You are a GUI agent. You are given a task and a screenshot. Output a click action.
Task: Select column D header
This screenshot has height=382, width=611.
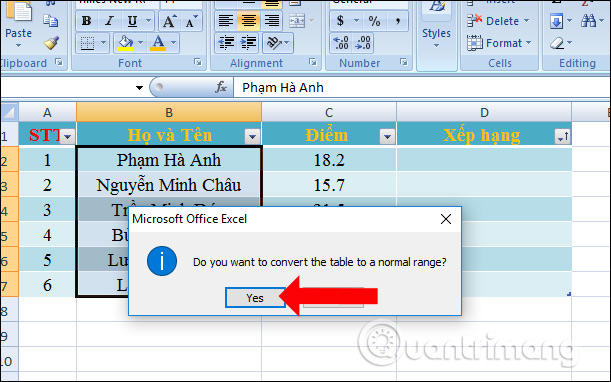click(484, 112)
